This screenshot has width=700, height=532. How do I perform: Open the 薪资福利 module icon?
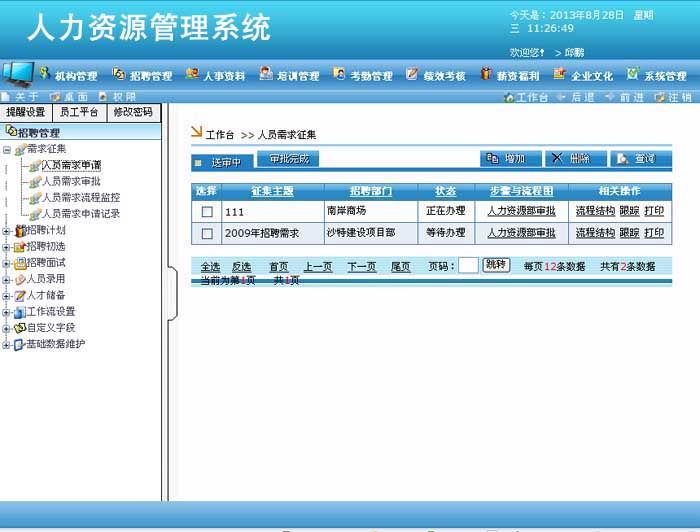pyautogui.click(x=487, y=74)
